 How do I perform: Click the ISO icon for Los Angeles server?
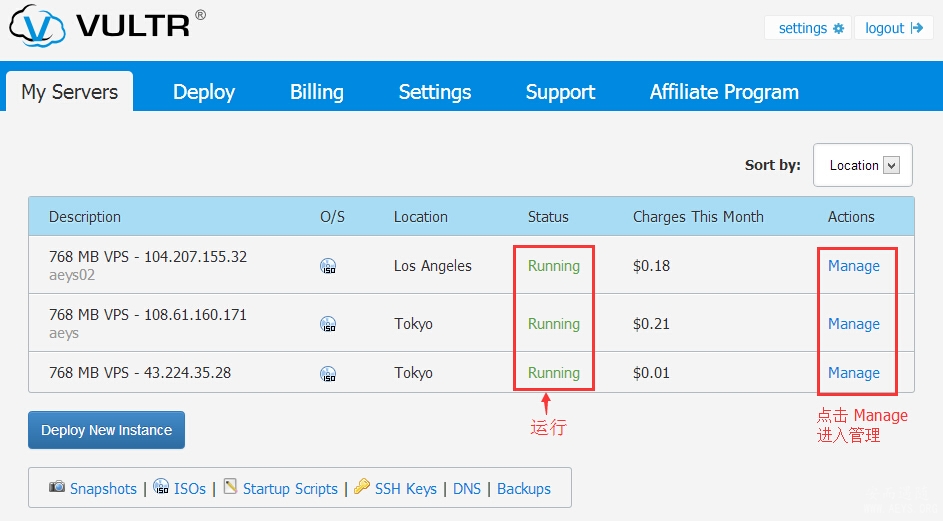point(328,266)
